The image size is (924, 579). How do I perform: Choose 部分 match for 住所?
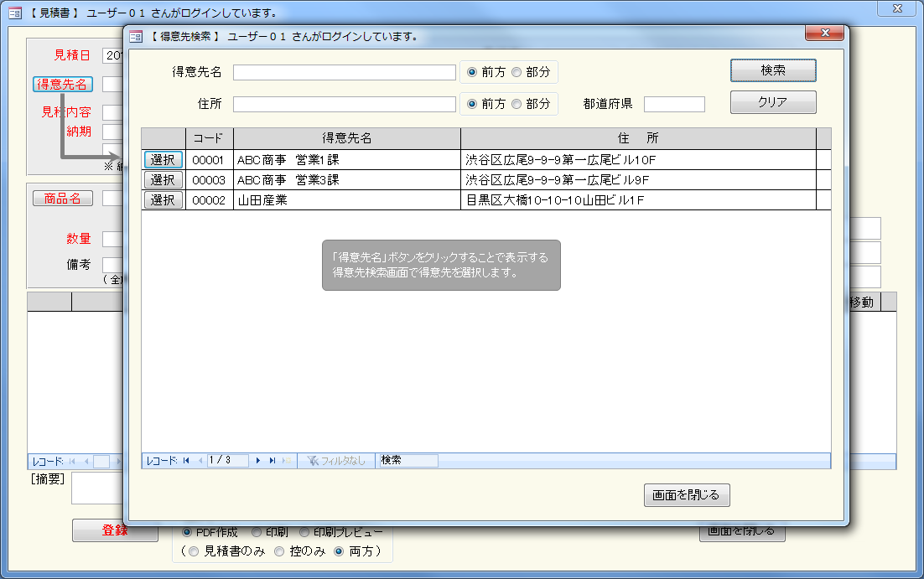[517, 104]
